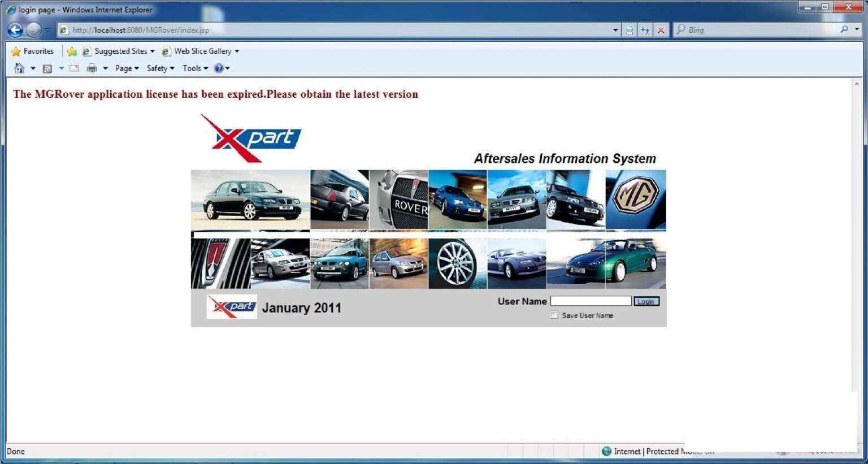
Task: Click the Add to Favorites Bar icon
Action: pos(72,51)
